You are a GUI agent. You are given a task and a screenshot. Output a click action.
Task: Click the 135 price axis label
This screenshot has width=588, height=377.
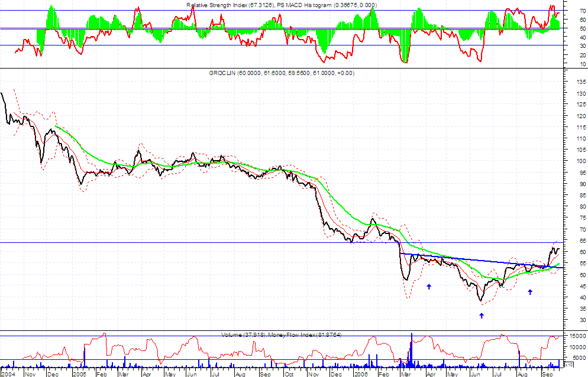point(574,82)
